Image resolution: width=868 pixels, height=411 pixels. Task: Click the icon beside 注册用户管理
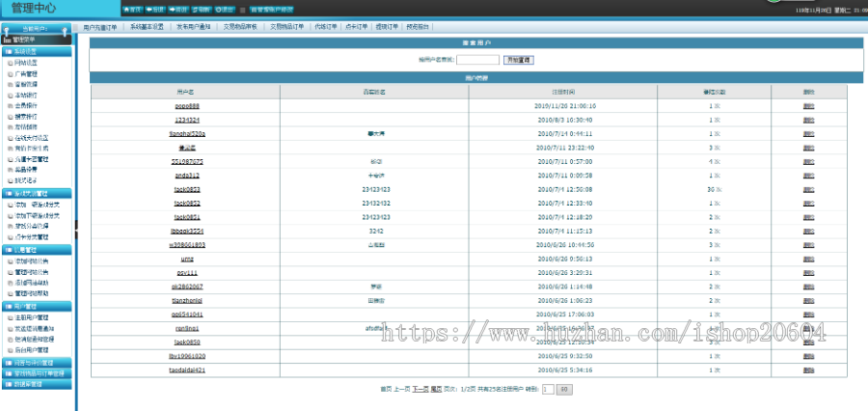coord(10,318)
